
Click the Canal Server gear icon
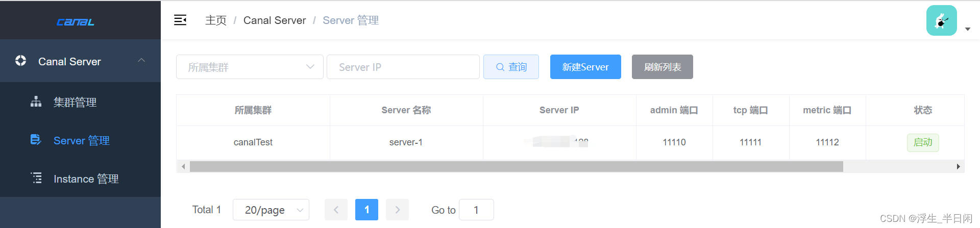(x=20, y=61)
